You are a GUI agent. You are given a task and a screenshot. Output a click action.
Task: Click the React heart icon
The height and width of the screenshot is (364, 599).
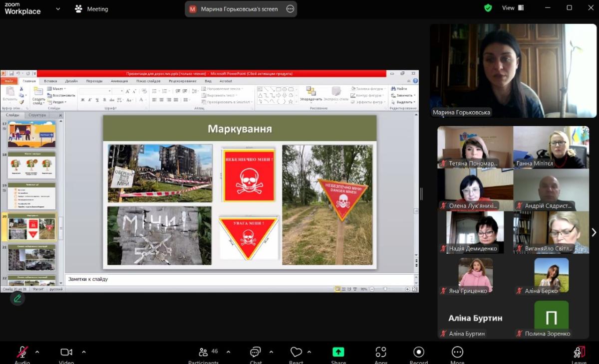click(x=296, y=352)
